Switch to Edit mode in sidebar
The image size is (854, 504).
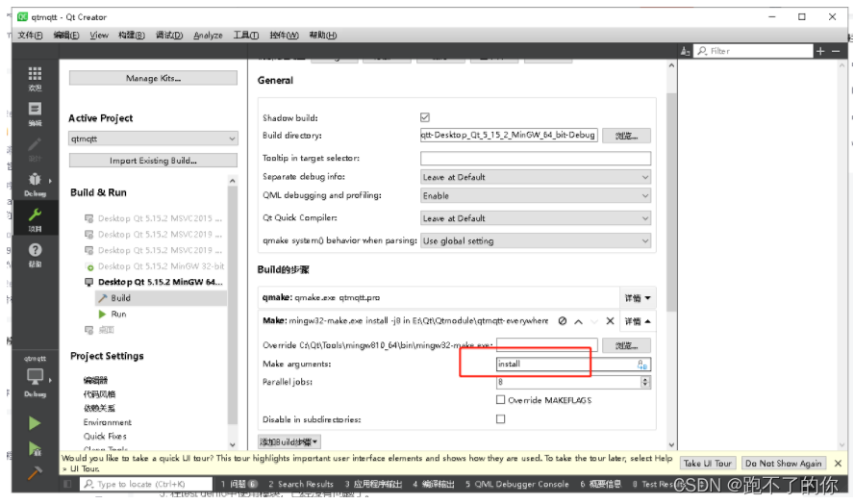pyautogui.click(x=35, y=113)
